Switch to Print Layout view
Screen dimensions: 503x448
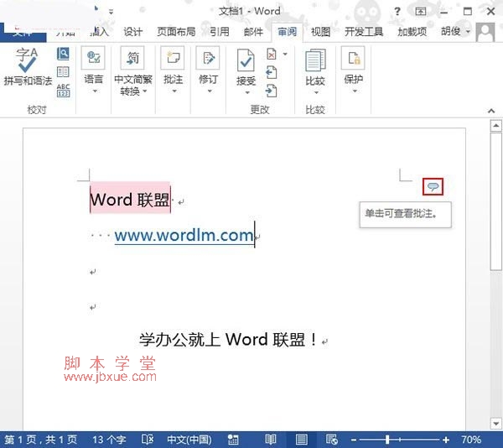click(x=302, y=440)
